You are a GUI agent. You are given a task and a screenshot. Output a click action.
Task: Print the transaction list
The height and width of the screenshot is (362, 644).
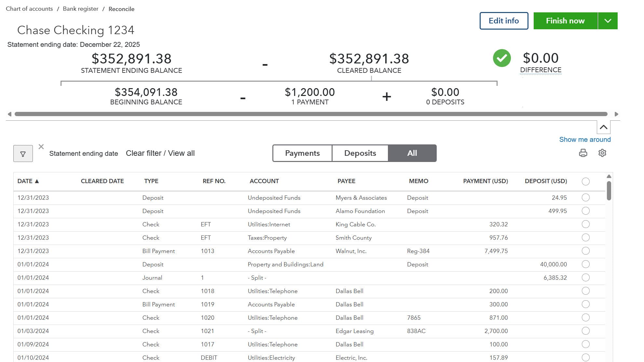(583, 153)
